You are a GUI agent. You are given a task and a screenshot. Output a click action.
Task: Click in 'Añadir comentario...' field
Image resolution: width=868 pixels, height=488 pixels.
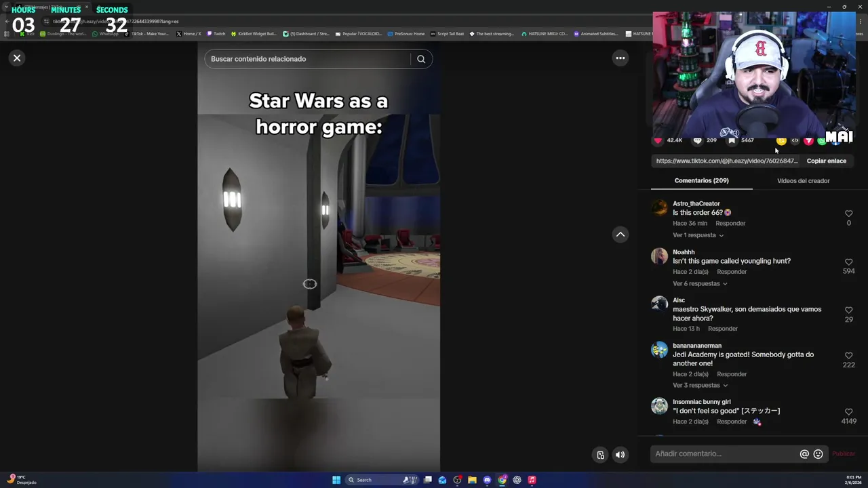click(724, 454)
